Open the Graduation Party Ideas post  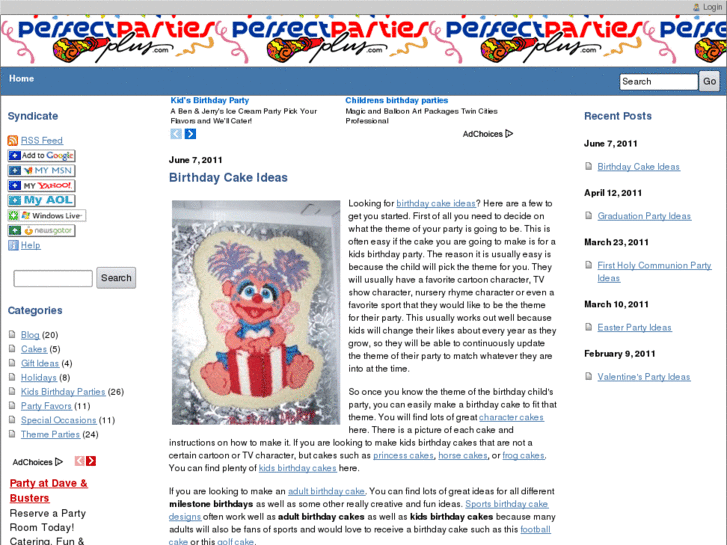point(644,216)
